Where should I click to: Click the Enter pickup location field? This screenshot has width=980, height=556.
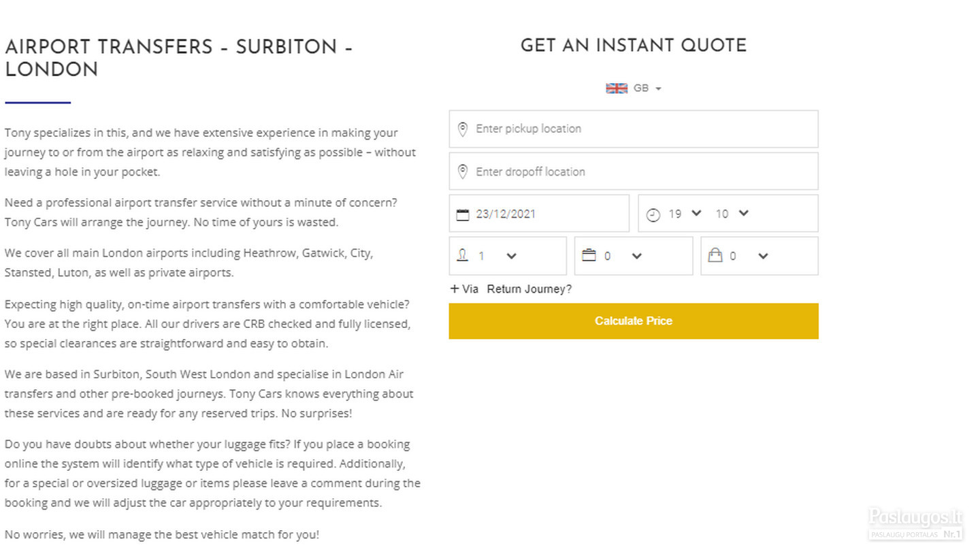tap(634, 129)
